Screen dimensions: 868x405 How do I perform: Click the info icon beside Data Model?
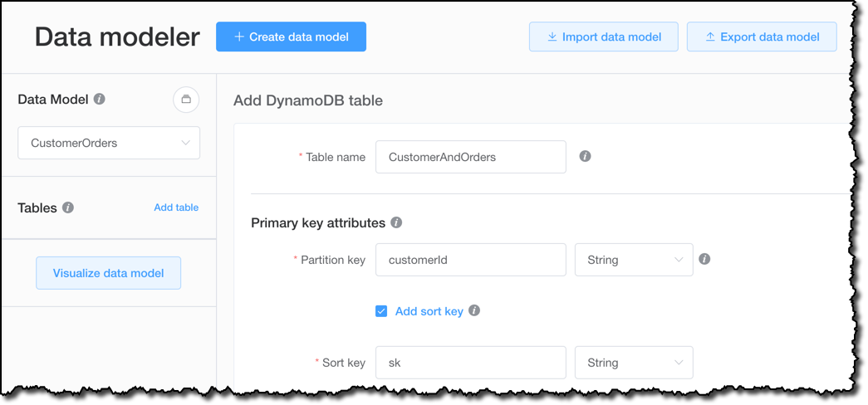[x=99, y=99]
